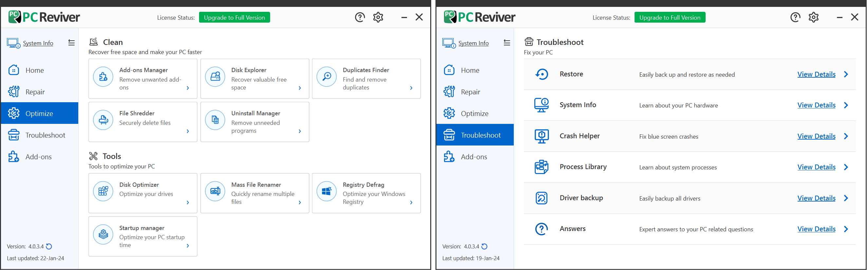868x270 pixels.
Task: Click Crash Helper monitor icon
Action: point(542,136)
